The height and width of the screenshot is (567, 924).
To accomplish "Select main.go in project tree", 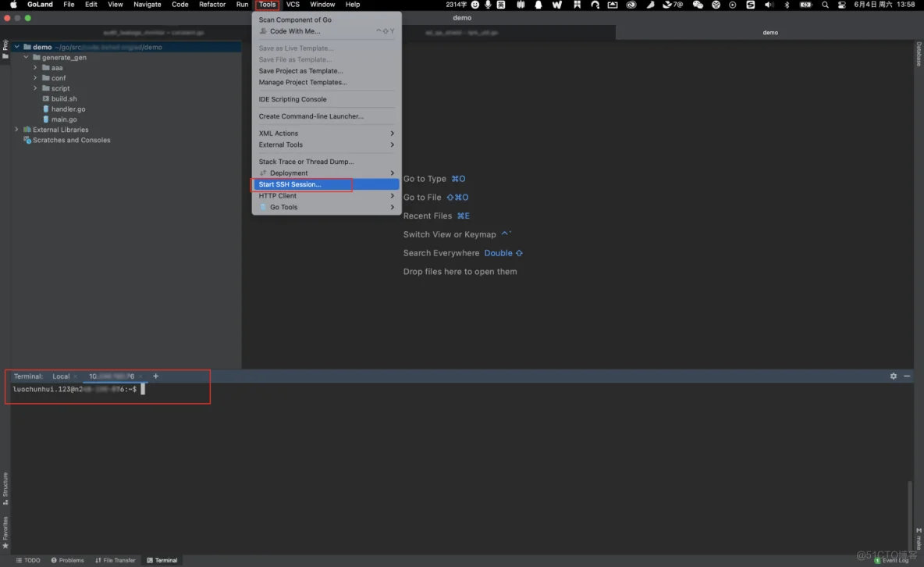I will pyautogui.click(x=64, y=119).
